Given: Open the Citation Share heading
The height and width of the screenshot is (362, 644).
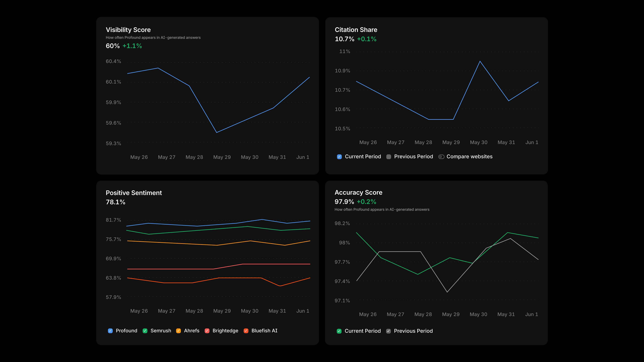Looking at the screenshot, I should click(356, 30).
